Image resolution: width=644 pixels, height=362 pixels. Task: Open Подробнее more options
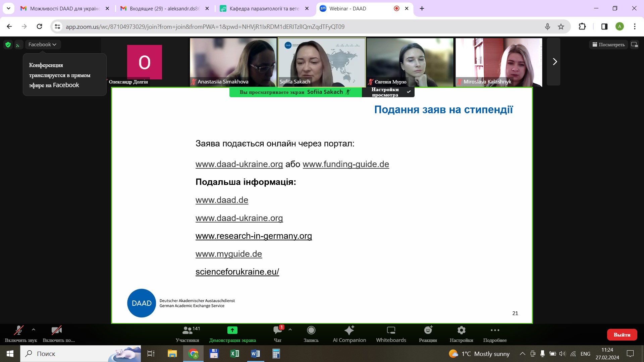[495, 334]
